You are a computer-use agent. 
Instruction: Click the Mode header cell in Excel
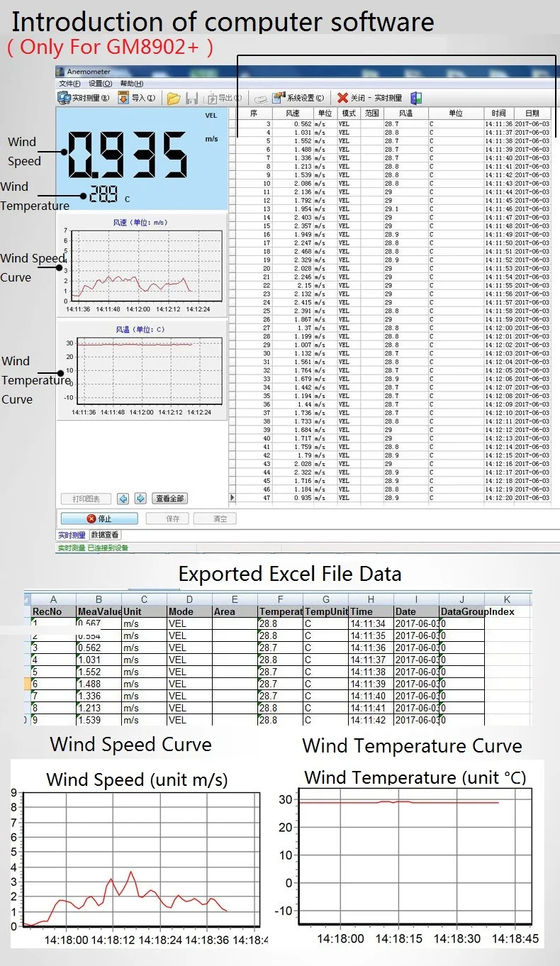tap(189, 611)
